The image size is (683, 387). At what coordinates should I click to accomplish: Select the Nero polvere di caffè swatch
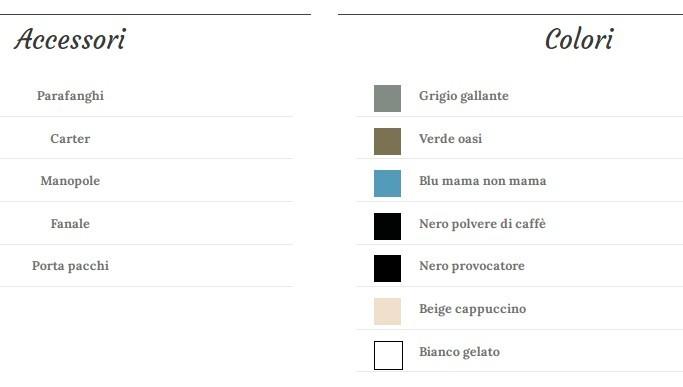click(x=387, y=226)
